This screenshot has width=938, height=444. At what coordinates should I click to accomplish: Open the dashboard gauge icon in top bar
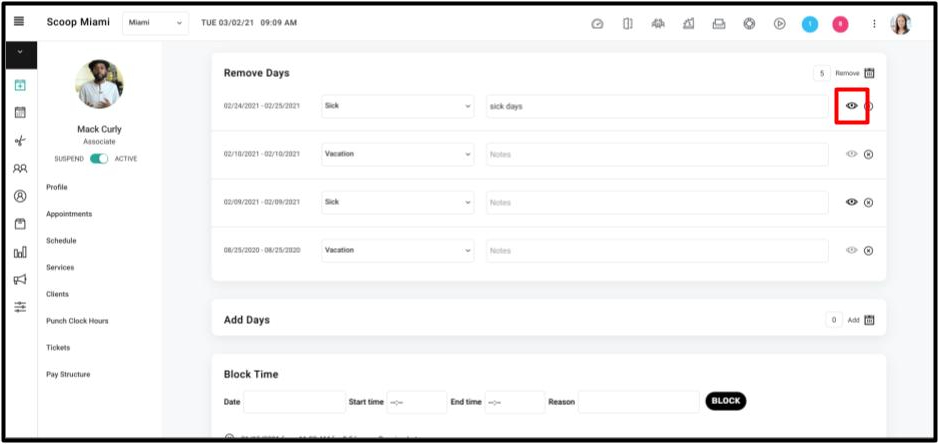tap(597, 24)
